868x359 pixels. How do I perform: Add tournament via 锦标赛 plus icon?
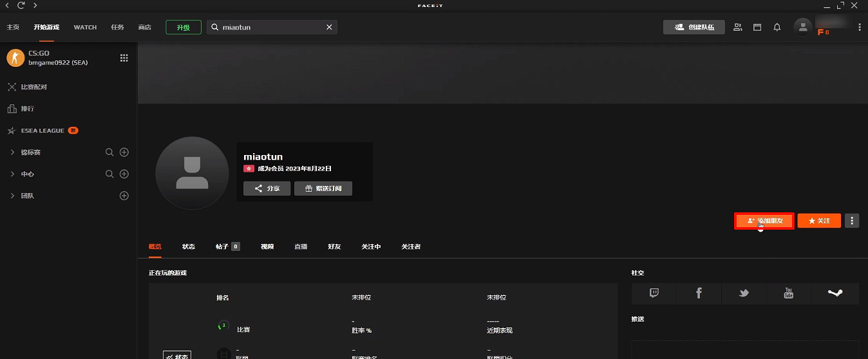click(x=125, y=152)
